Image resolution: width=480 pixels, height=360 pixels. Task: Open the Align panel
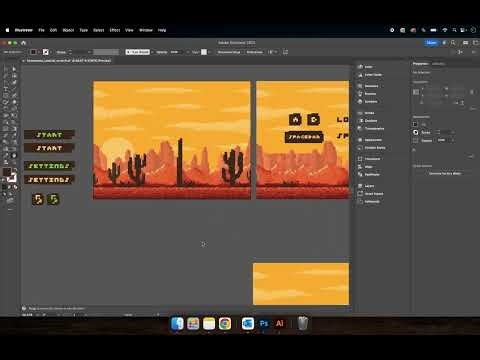365,167
